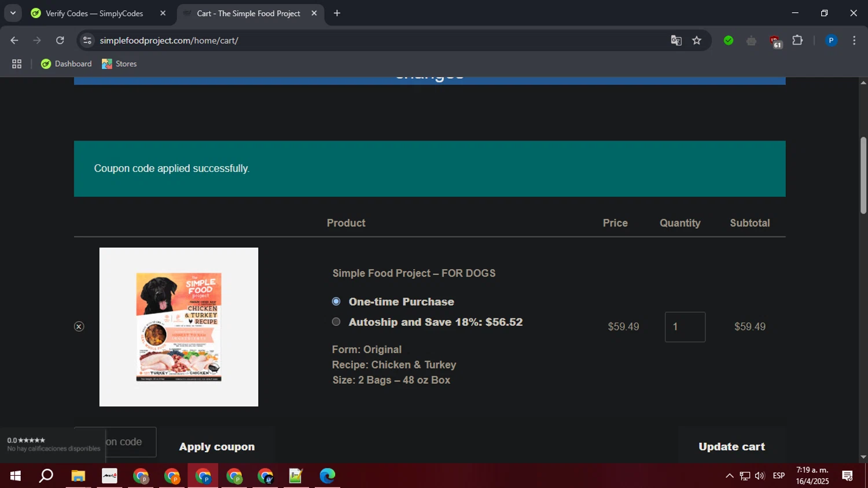Open the grey extension icon

click(x=752, y=41)
